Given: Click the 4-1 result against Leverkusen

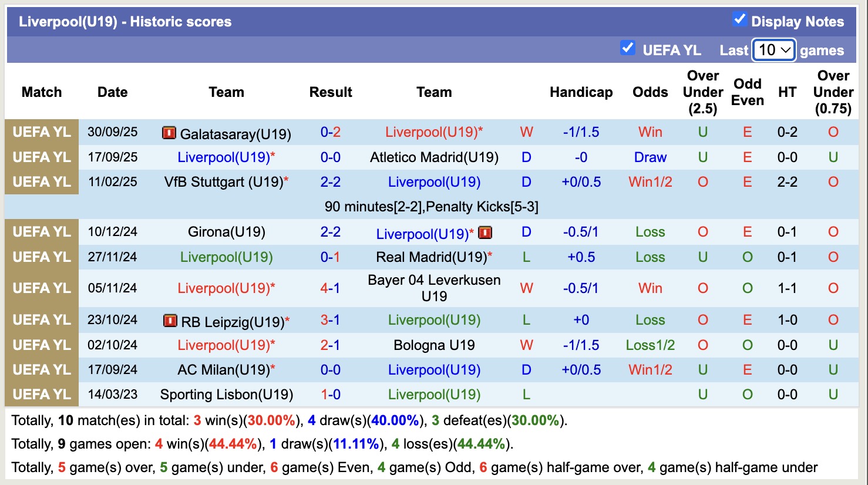Looking at the screenshot, I should click(x=330, y=288).
